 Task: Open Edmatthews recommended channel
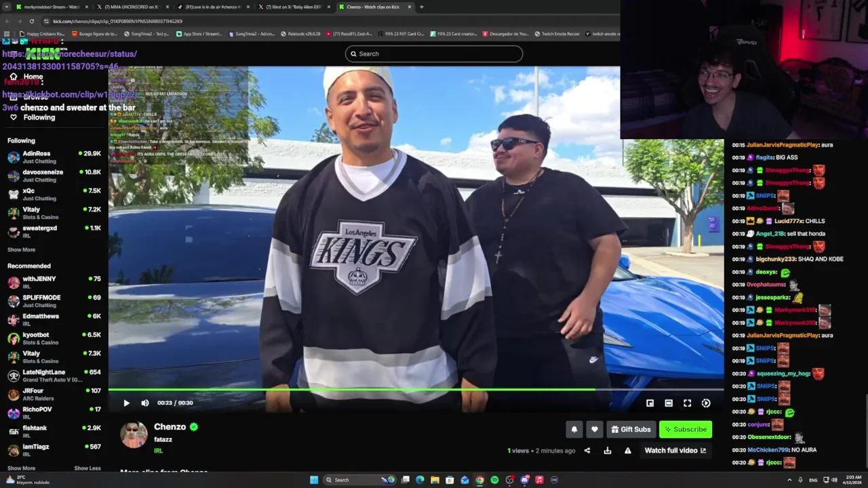[54, 320]
